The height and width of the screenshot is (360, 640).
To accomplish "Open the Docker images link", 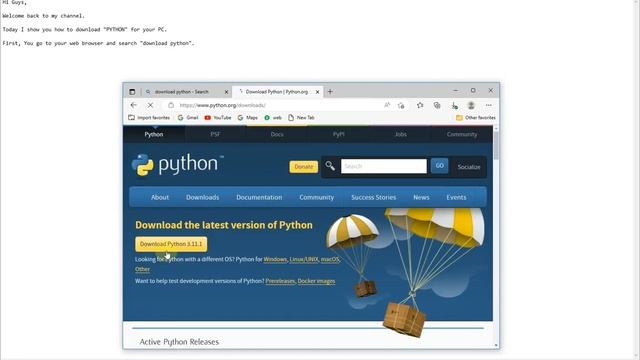I will coord(316,281).
